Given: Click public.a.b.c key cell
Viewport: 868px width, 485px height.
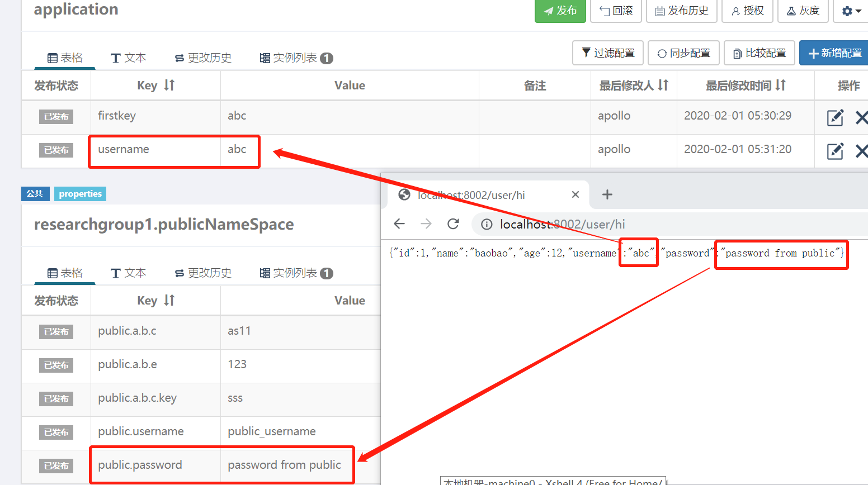Looking at the screenshot, I should (155, 332).
